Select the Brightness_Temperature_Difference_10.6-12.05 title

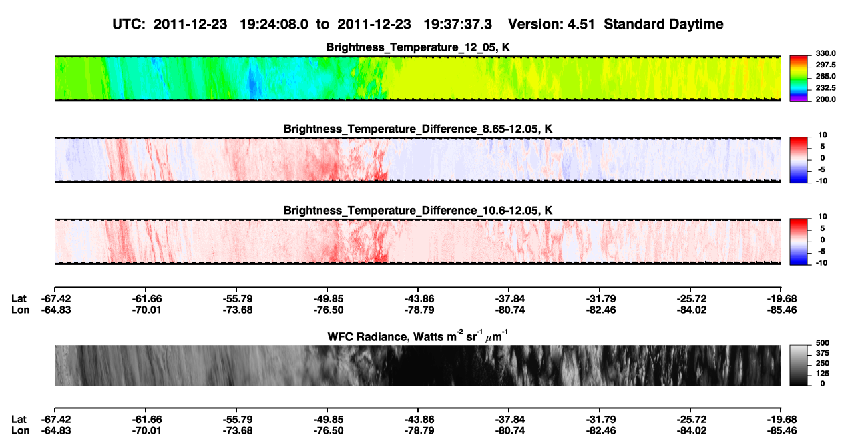coord(418,211)
